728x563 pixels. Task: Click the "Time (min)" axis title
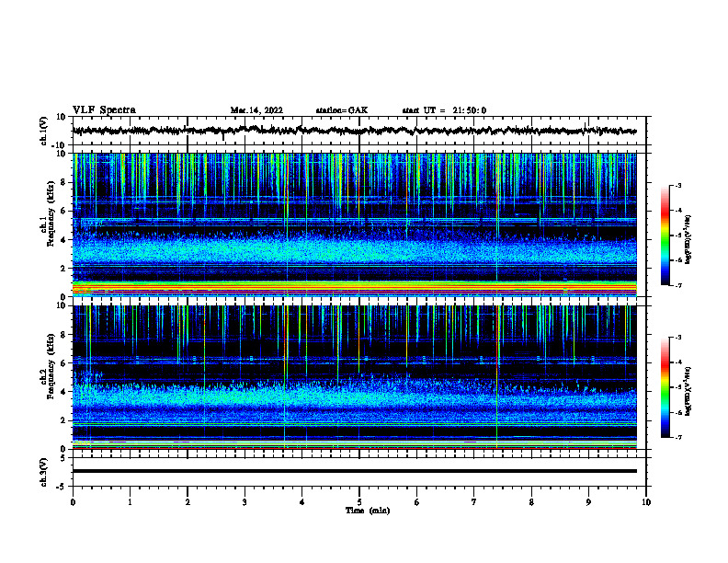(x=368, y=511)
